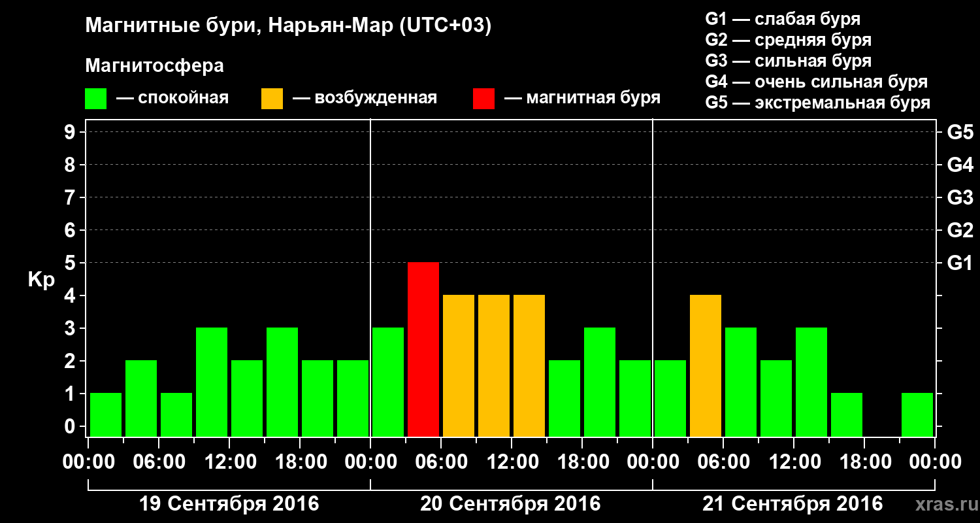980x523 pixels.
Task: Click the orange 'возбужденная' legend swatch
Action: tap(272, 99)
